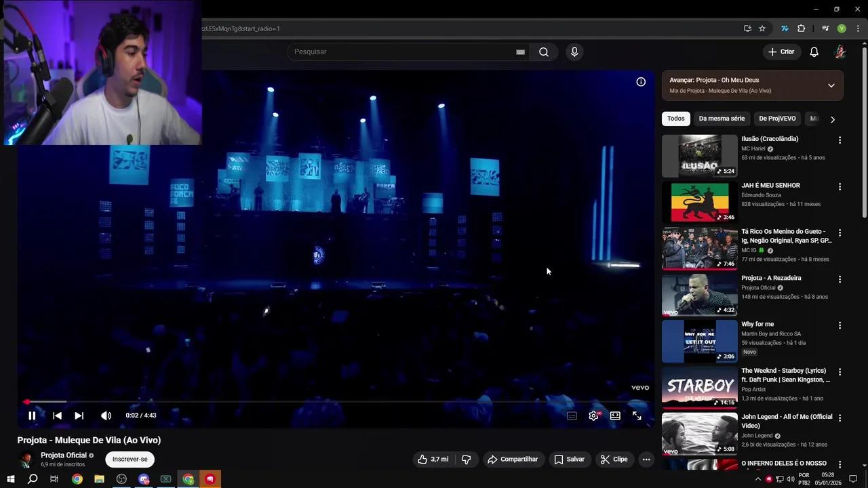Image resolution: width=868 pixels, height=488 pixels.
Task: Open options for Tá Rico Os Menino do Gueto
Action: pos(840,233)
